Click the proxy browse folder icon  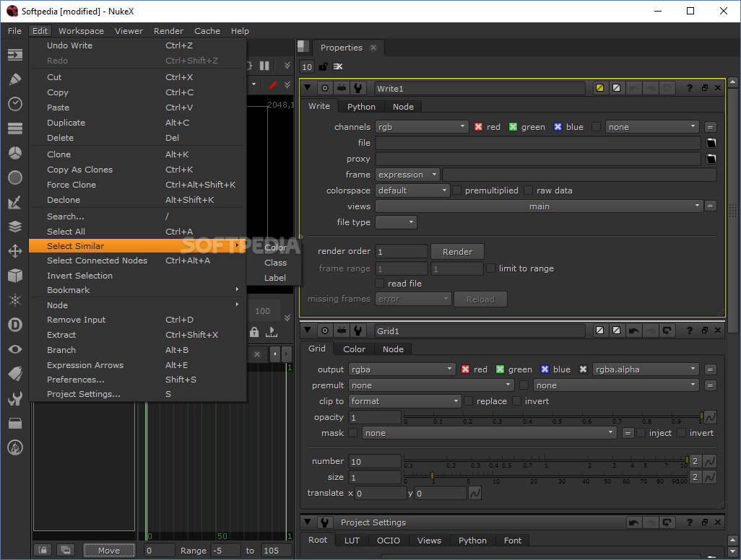tap(711, 159)
